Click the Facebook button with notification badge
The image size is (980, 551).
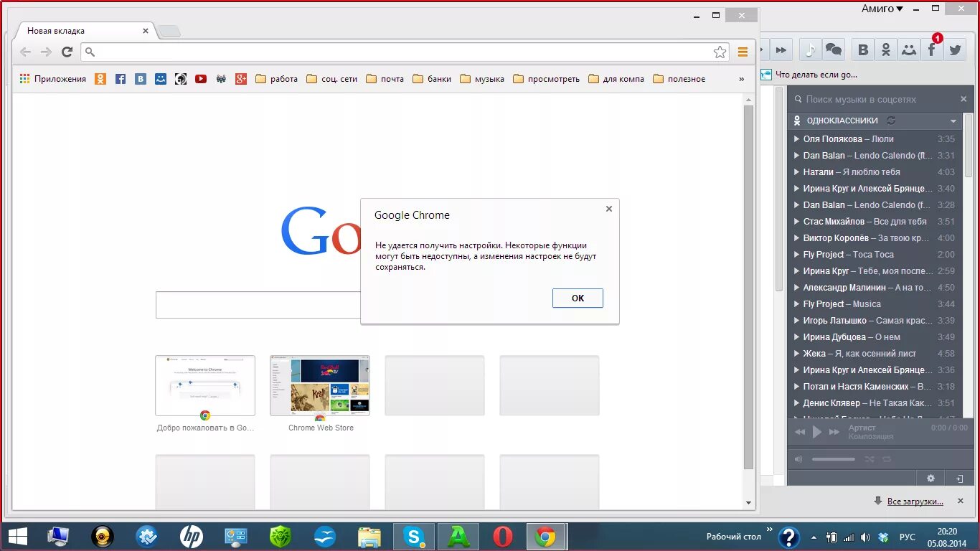[x=932, y=50]
